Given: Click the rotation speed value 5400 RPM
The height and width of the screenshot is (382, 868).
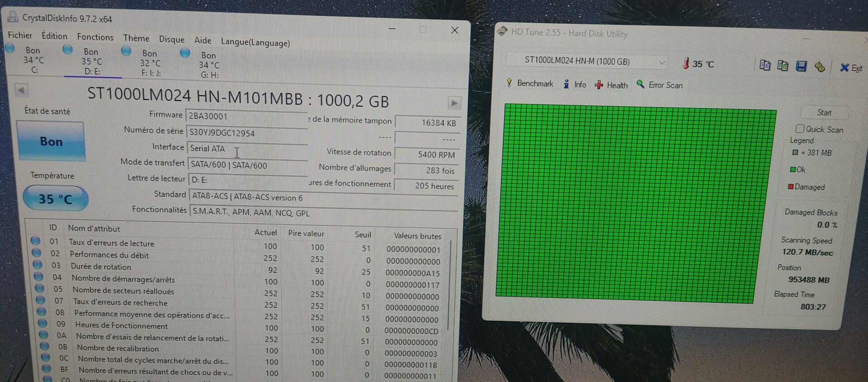Looking at the screenshot, I should coord(427,154).
